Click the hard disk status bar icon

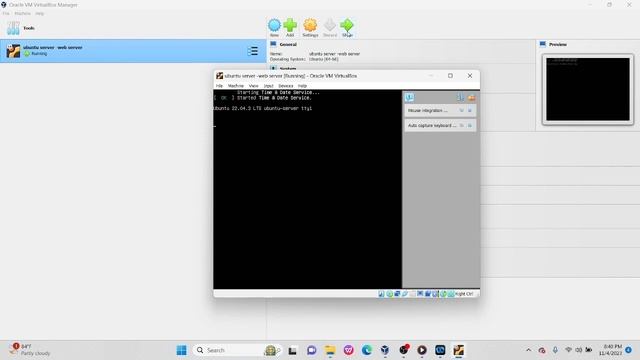point(381,294)
